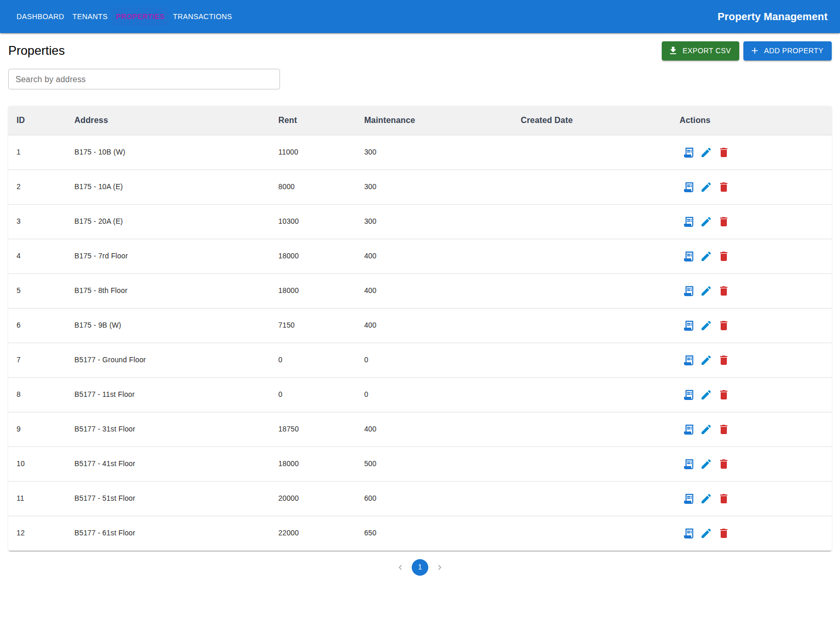Click the download icon inside Export CSV
The height and width of the screenshot is (632, 840).
(x=673, y=51)
